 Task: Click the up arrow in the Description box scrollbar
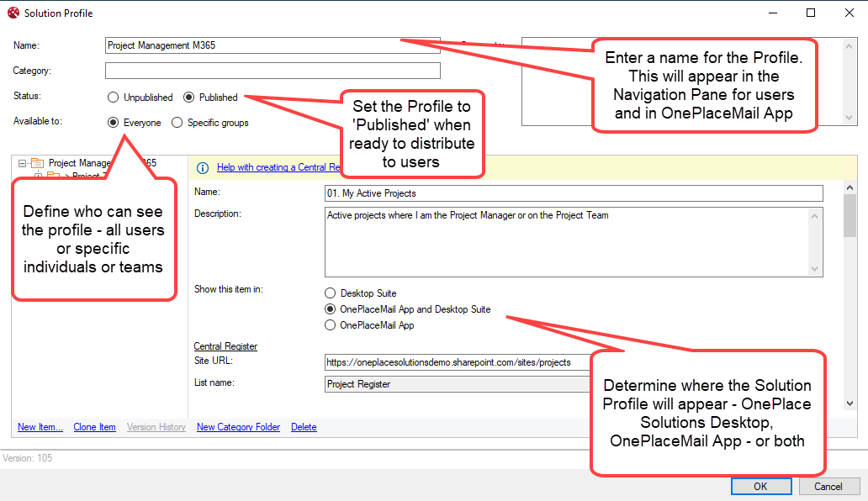point(815,216)
